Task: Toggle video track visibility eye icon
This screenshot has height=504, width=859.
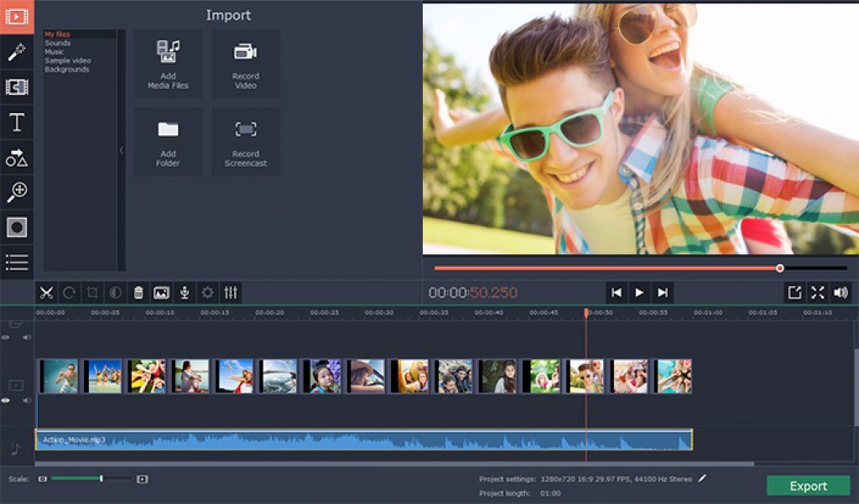Action: 6,401
